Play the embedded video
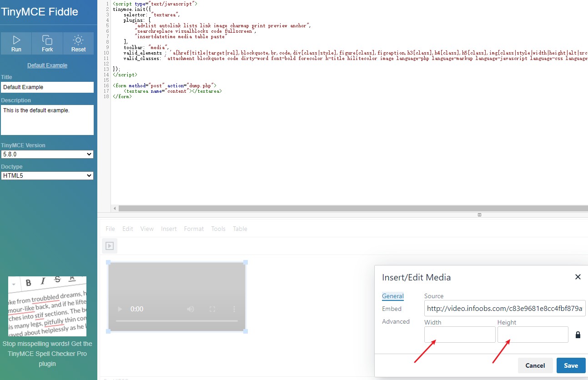 tap(119, 309)
